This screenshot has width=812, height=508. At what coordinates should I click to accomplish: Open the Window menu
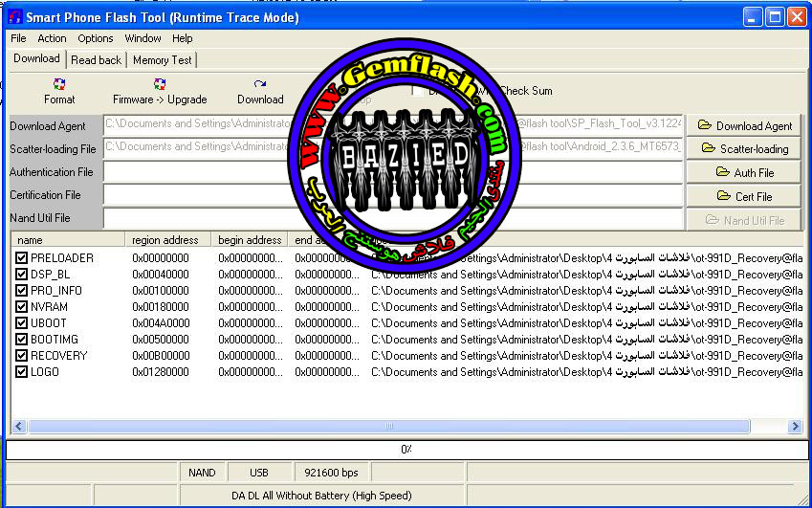[x=143, y=38]
